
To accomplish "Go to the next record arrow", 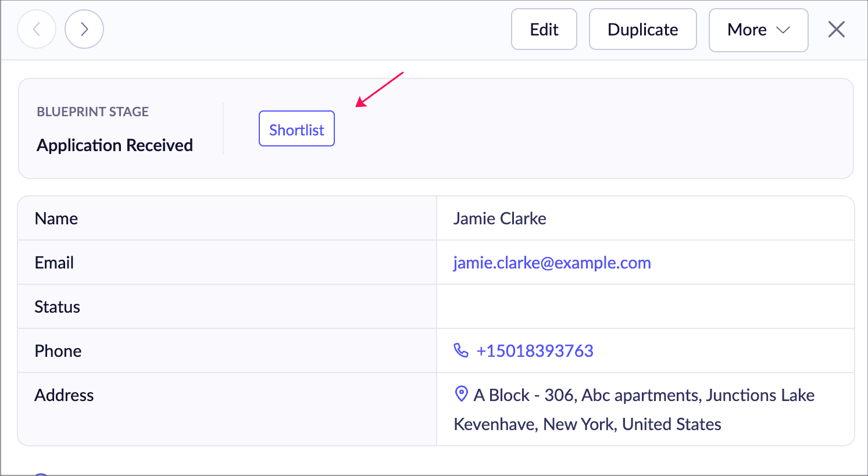I will tap(84, 29).
